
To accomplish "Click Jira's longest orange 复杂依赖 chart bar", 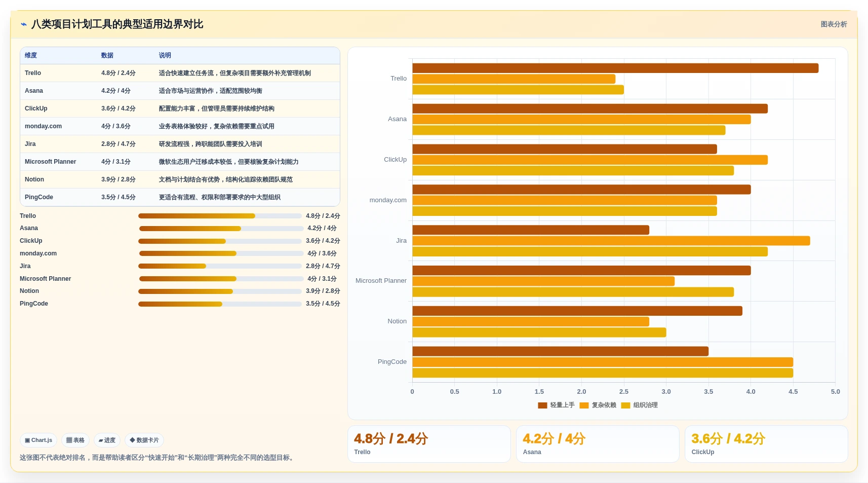I will coord(611,241).
